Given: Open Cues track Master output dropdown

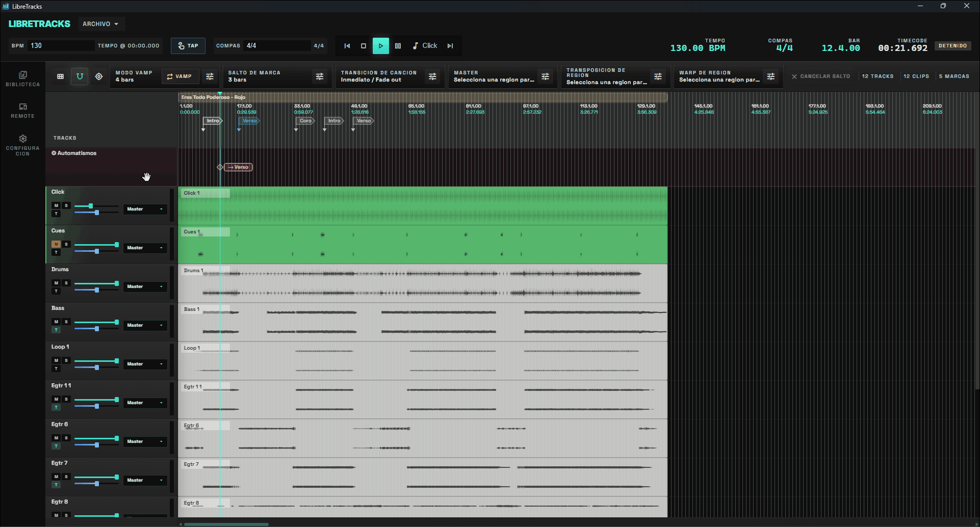Looking at the screenshot, I should pyautogui.click(x=145, y=248).
